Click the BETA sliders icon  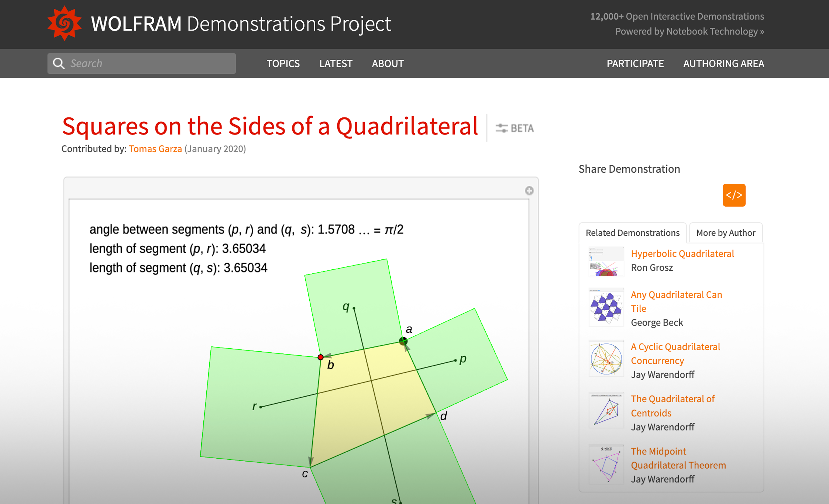point(501,128)
